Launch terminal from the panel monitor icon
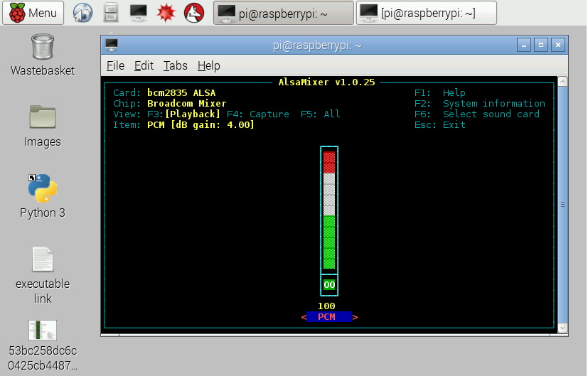588x376 pixels. (139, 12)
